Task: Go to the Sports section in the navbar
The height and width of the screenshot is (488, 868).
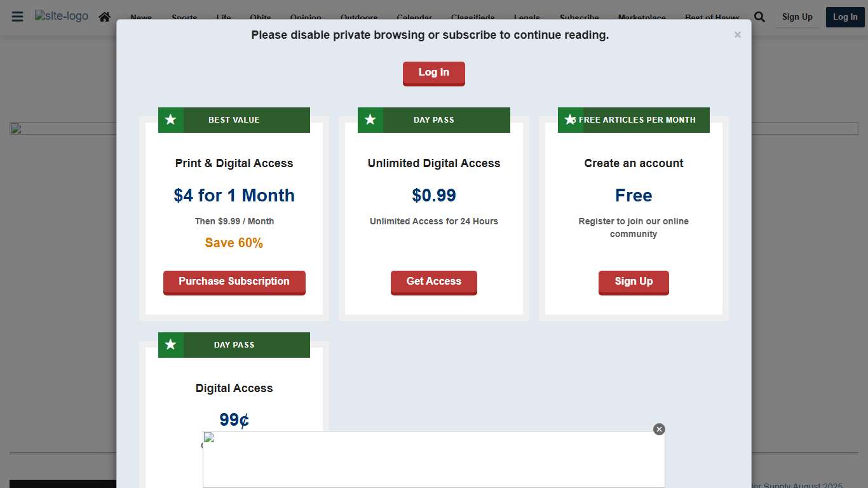Action: point(184,17)
